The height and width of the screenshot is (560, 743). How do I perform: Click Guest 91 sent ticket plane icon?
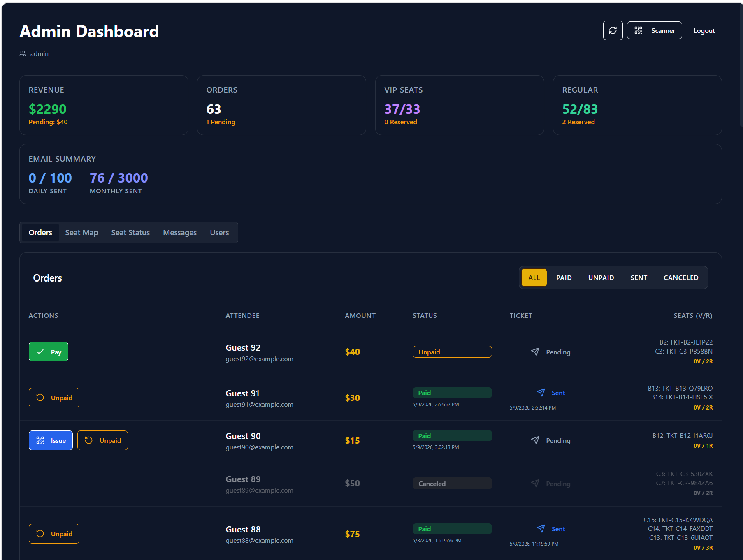(x=541, y=393)
